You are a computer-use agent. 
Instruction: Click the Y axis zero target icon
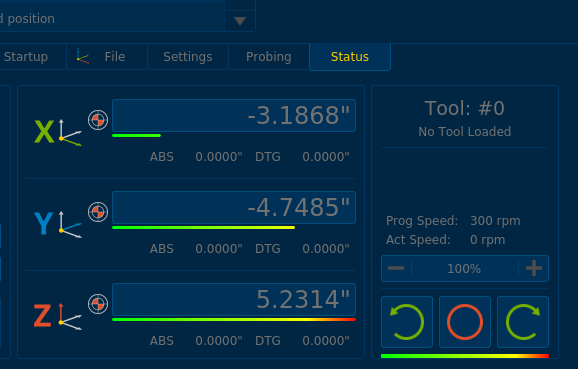point(98,212)
